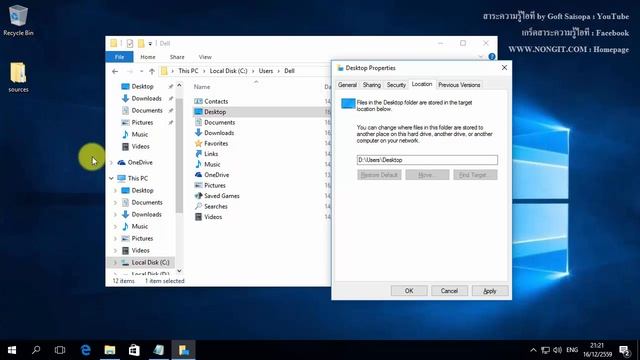
Task: Open the General tab in Desktop Properties
Action: (x=347, y=85)
